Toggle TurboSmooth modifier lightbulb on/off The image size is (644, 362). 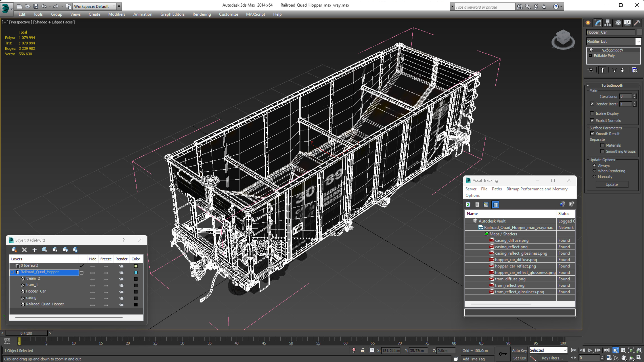[x=591, y=50]
